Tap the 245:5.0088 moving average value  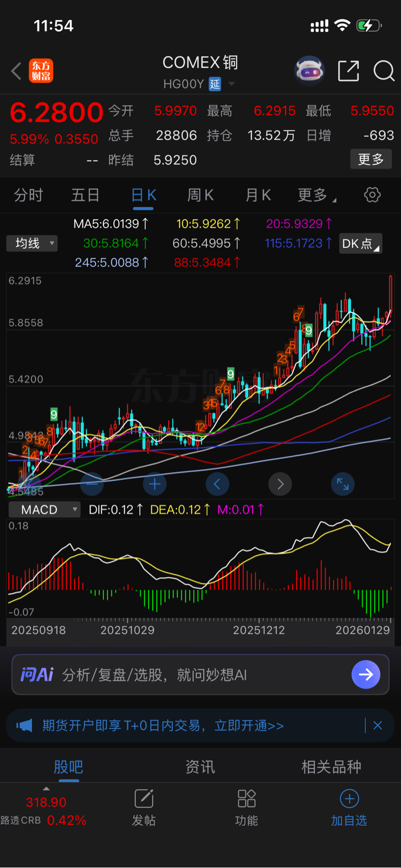pyautogui.click(x=112, y=263)
